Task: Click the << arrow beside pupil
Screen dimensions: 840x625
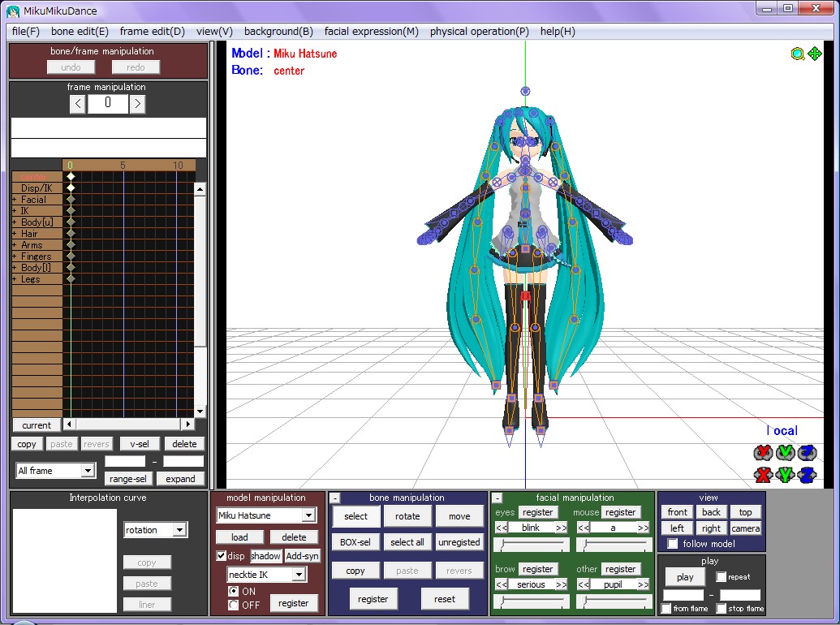Action: coord(584,584)
